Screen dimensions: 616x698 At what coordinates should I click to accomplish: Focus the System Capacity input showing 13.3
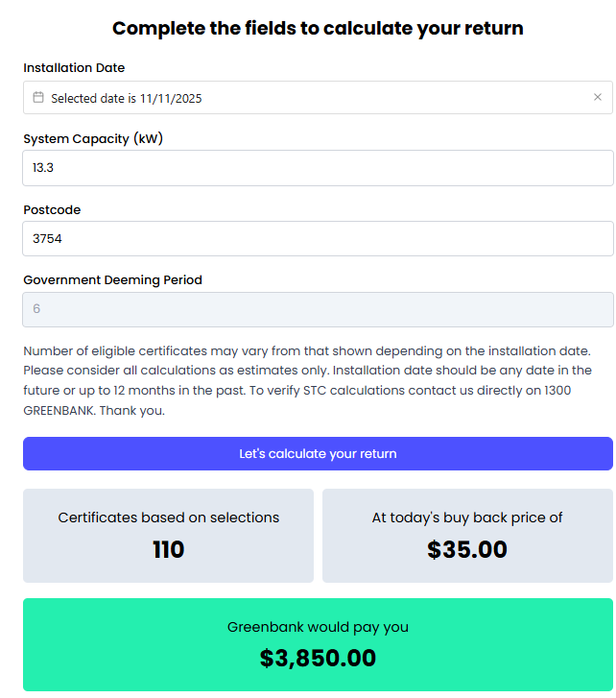pos(317,168)
